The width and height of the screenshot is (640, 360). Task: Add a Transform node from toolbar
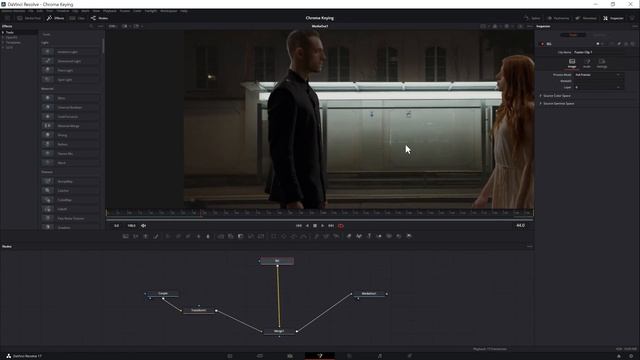[x=261, y=236]
